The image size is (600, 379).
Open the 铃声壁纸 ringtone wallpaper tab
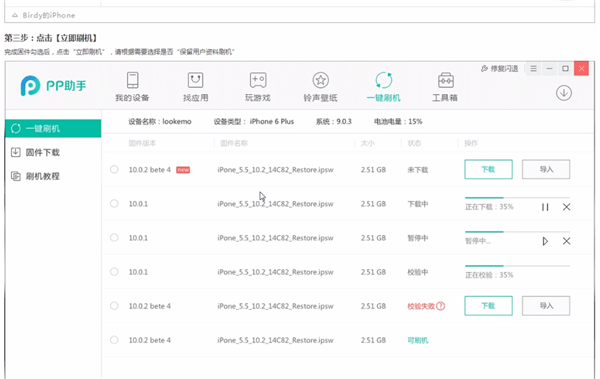pos(321,87)
